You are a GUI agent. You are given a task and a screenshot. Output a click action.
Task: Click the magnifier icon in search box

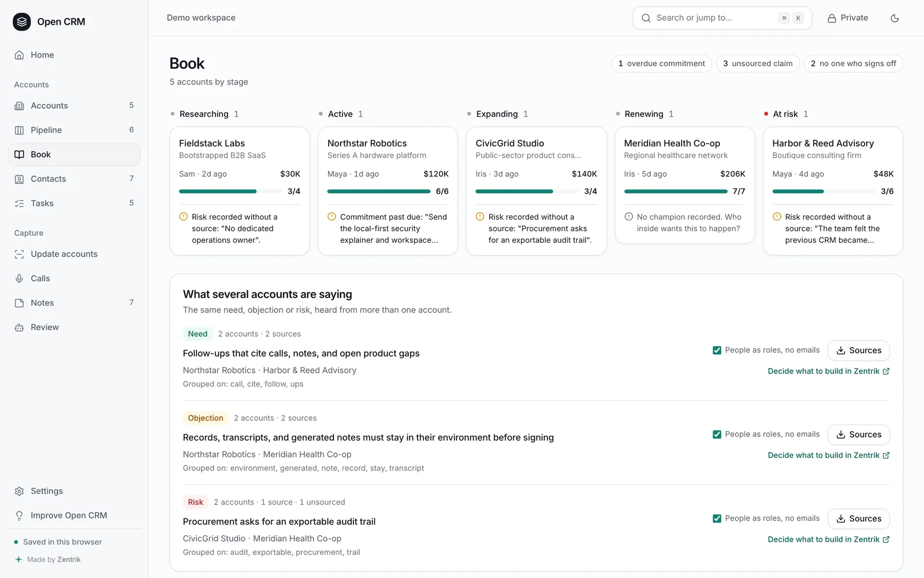pyautogui.click(x=646, y=18)
